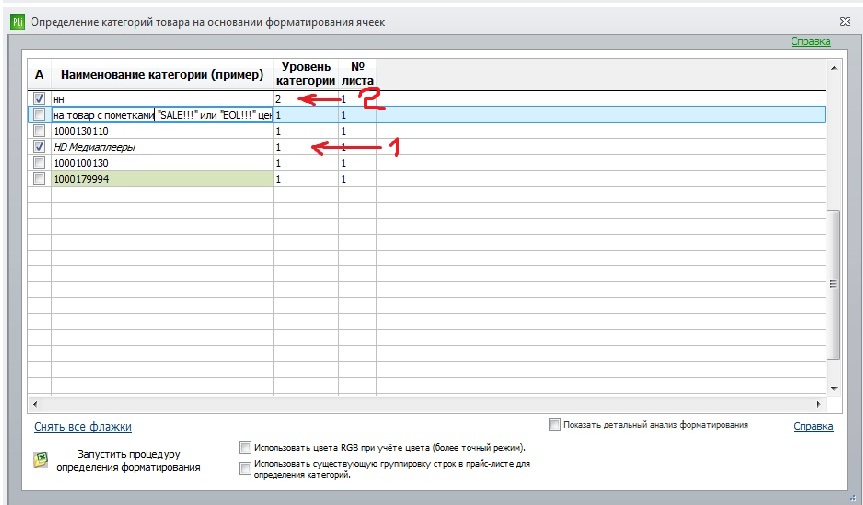Close the dialog with the X button
This screenshot has width=863, height=505.
[845, 21]
